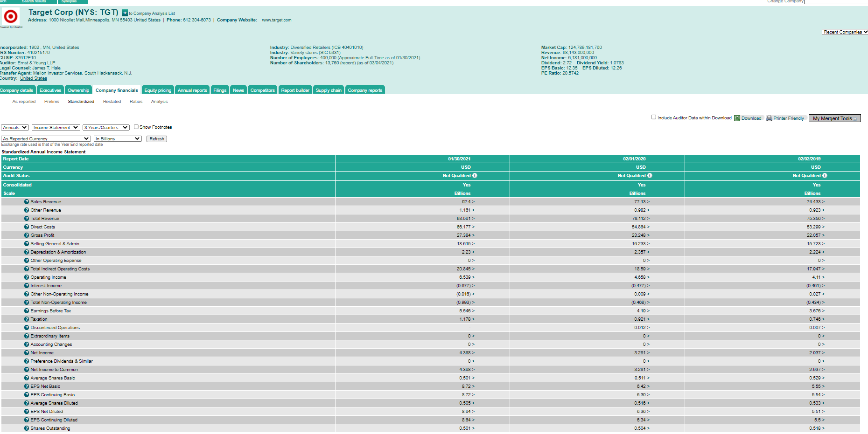
Task: Click the Printer Friendly link
Action: click(789, 118)
